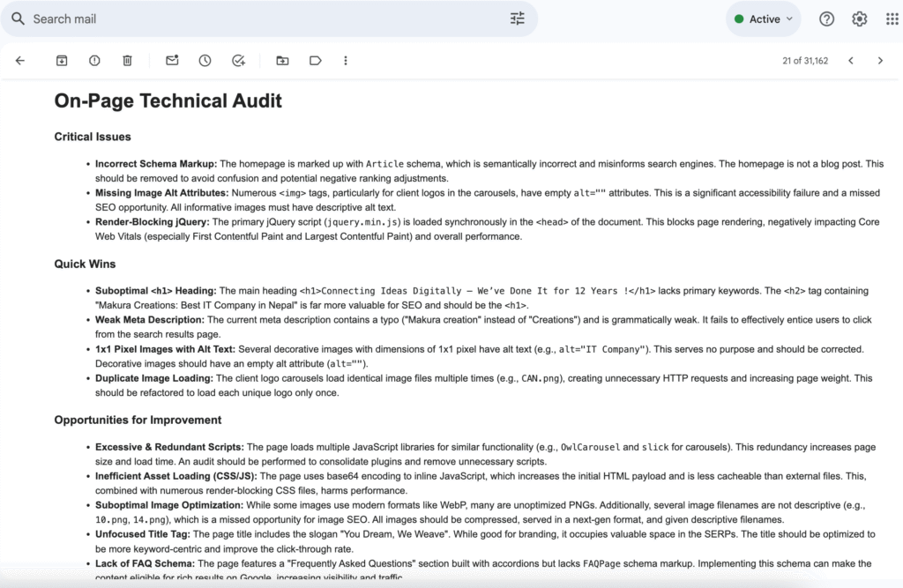Image resolution: width=903 pixels, height=588 pixels.
Task: Open the Google apps grid
Action: click(892, 19)
